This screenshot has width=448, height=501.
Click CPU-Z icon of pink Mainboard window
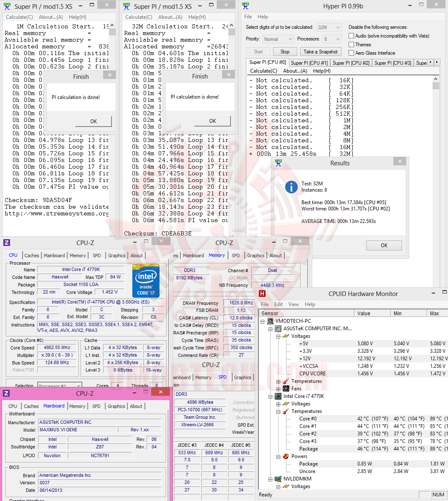tap(6, 393)
